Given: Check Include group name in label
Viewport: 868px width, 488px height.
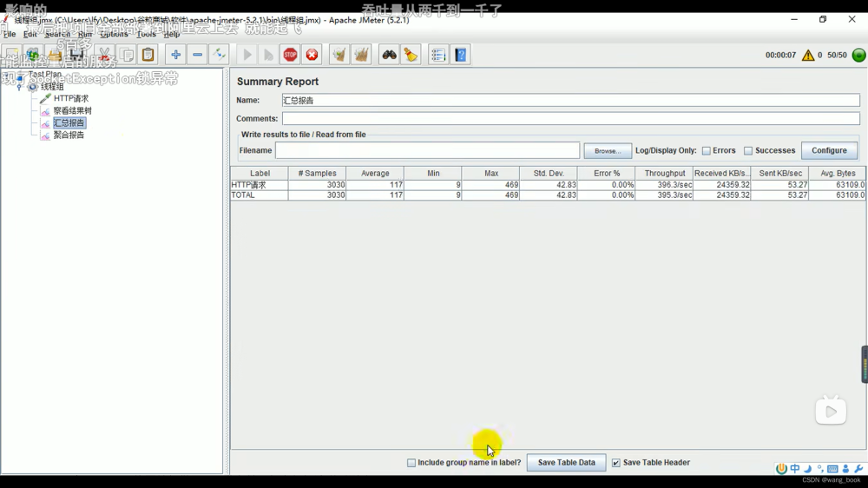Looking at the screenshot, I should (411, 463).
